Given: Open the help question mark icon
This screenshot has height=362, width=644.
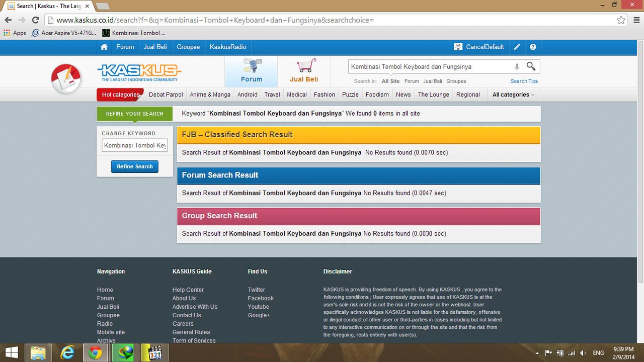Looking at the screenshot, I should click(x=533, y=47).
